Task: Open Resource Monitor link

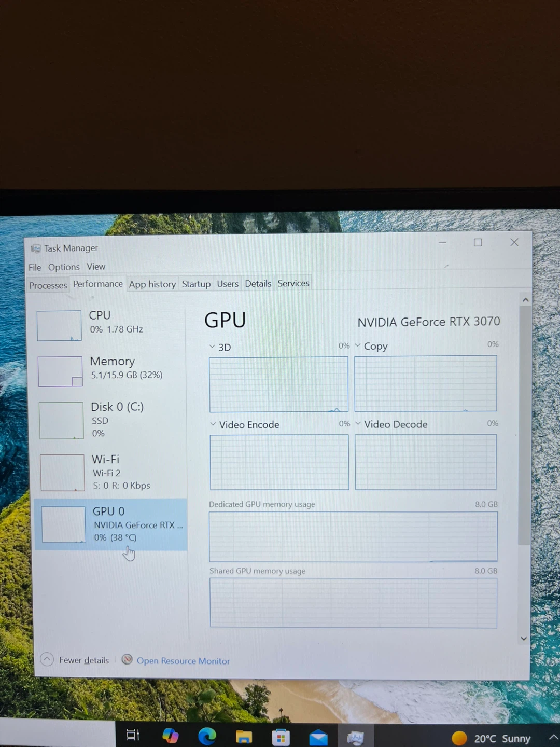Action: tap(183, 661)
